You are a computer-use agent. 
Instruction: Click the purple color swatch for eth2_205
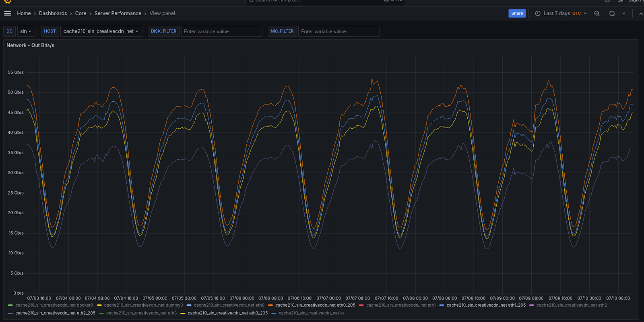[x=10, y=314]
